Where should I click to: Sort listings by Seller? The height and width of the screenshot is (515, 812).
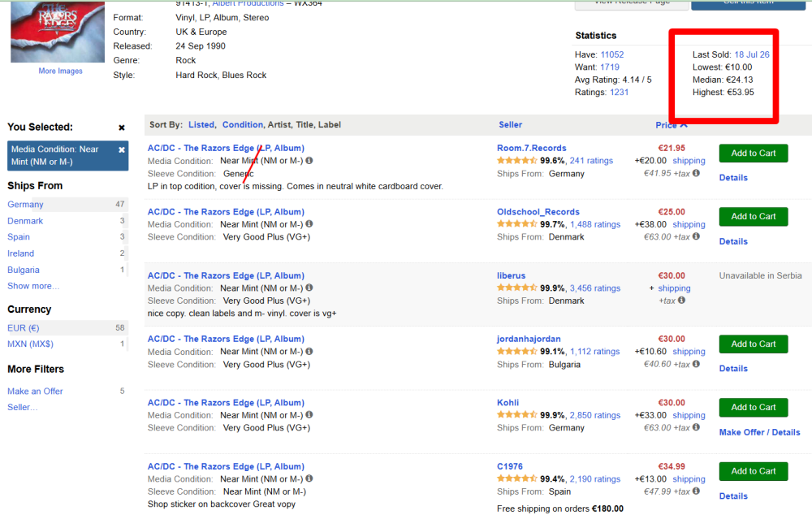[x=510, y=125]
